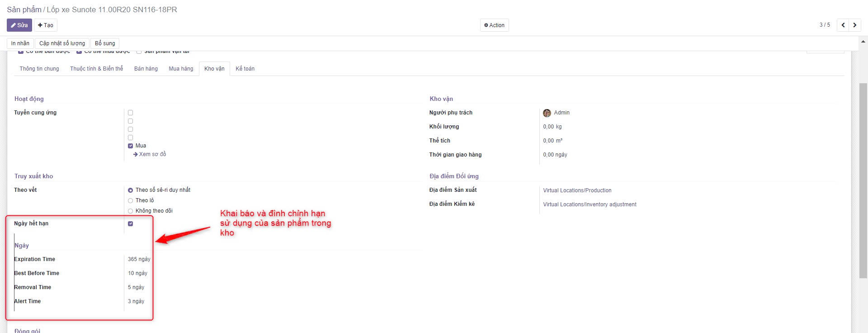
Task: Go to previous record arrow
Action: click(x=843, y=25)
